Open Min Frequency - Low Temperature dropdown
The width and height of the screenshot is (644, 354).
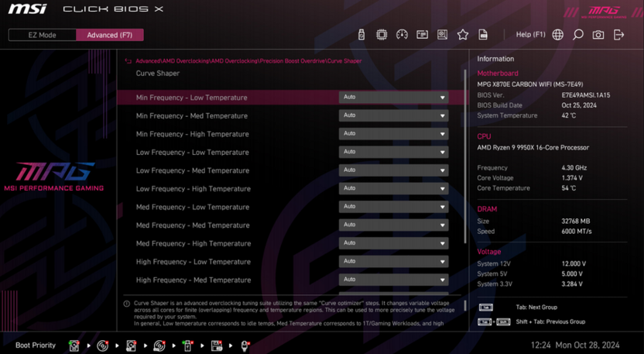pyautogui.click(x=393, y=98)
